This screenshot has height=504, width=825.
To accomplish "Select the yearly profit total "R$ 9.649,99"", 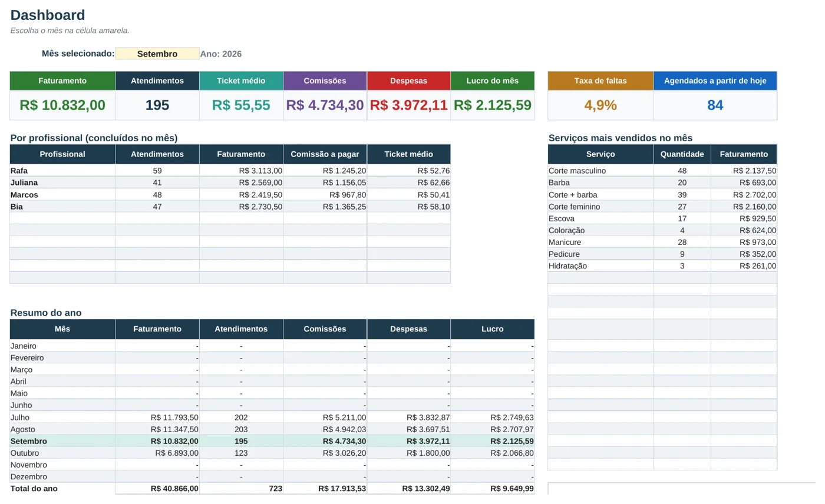I will pos(493,489).
